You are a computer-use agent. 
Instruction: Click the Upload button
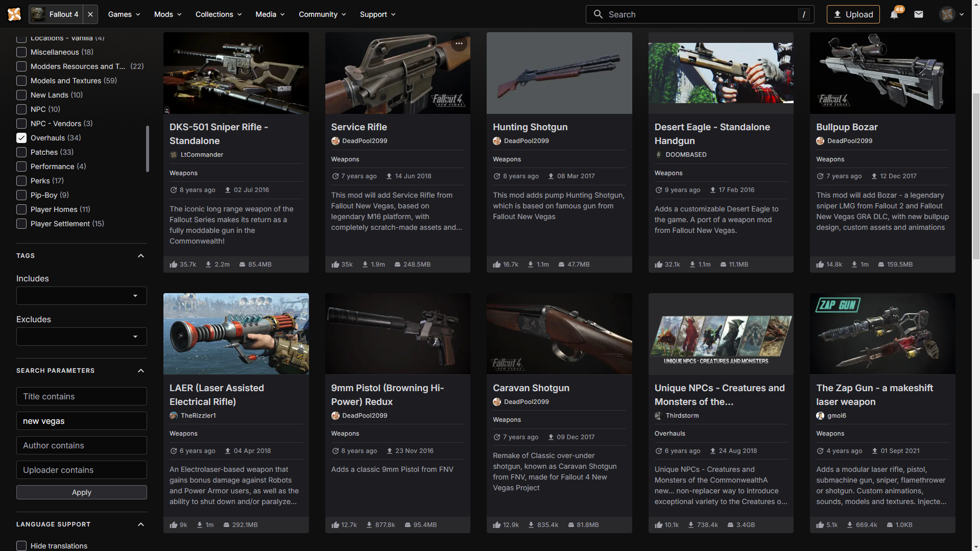click(x=853, y=14)
